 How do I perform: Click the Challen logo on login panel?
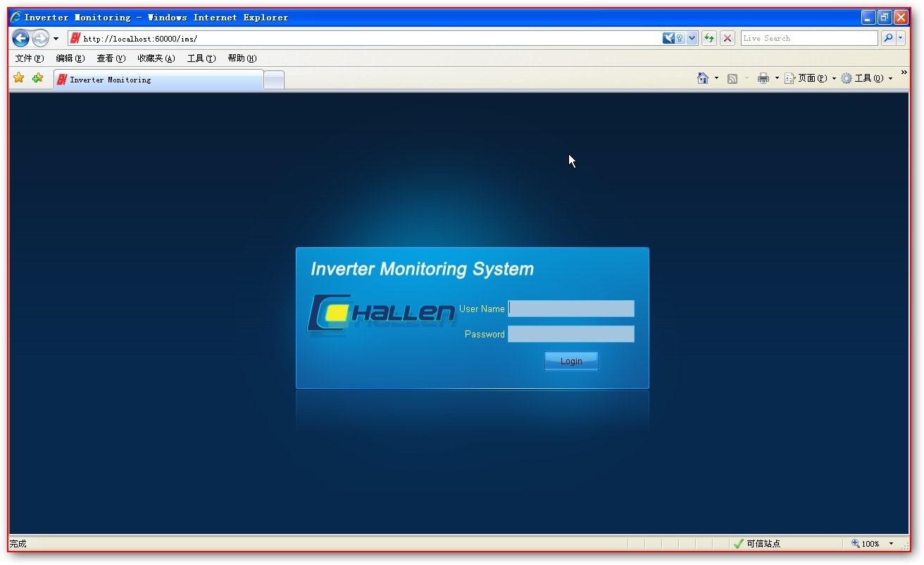382,313
